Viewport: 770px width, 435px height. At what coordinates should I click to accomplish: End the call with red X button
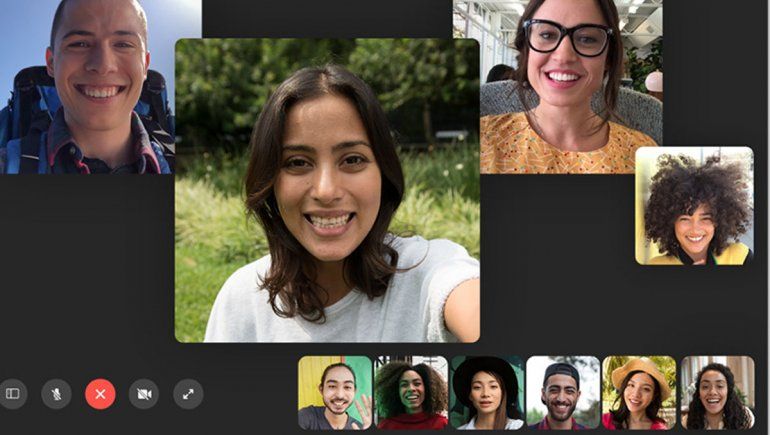tap(100, 394)
